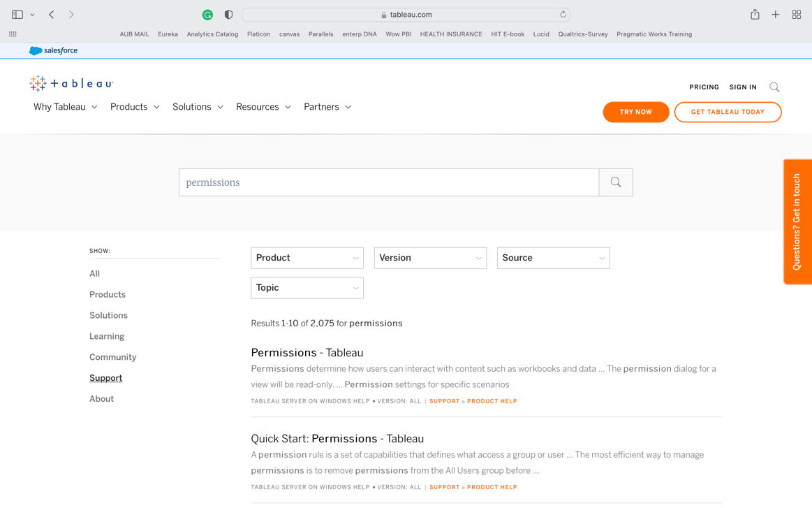Image resolution: width=812 pixels, height=508 pixels.
Task: Go back with the browser back arrow
Action: [51, 15]
